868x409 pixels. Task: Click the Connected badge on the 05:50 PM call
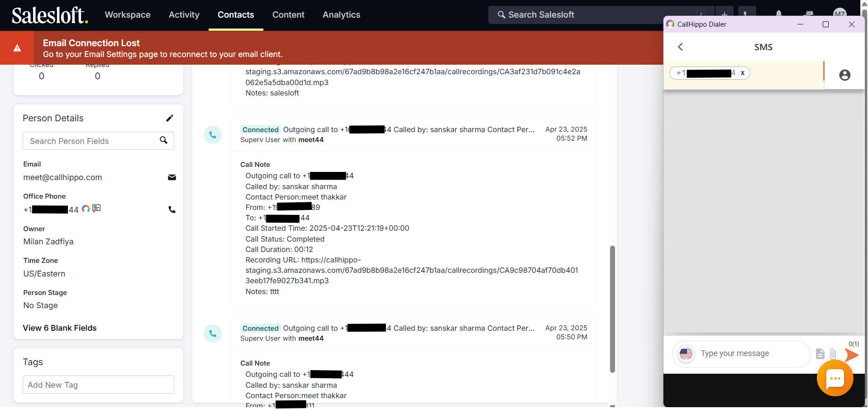(261, 328)
